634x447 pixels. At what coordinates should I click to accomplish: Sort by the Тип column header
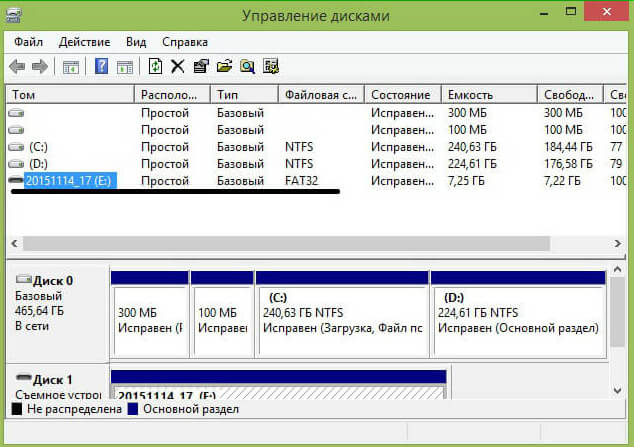245,95
